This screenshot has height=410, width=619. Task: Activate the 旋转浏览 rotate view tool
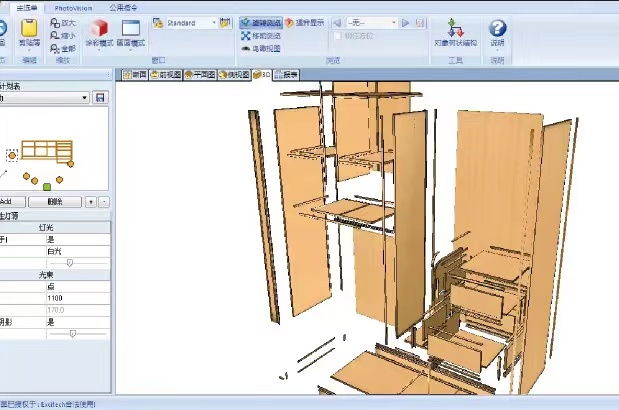(260, 22)
